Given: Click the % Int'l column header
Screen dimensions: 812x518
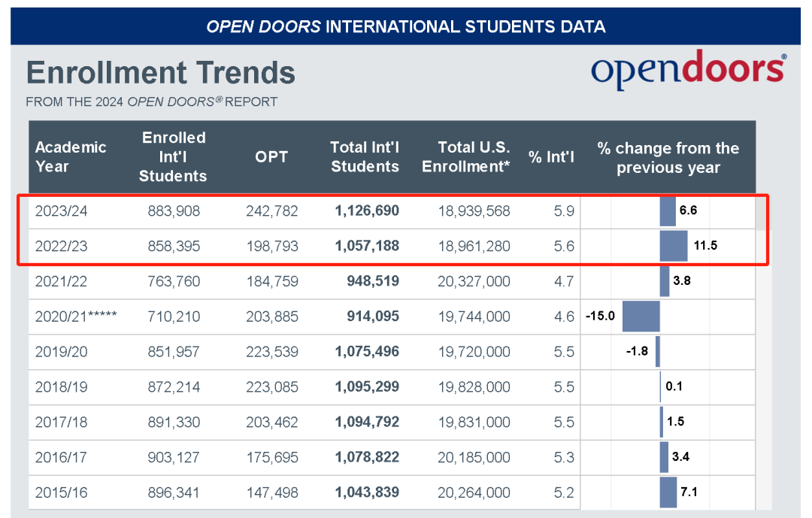Looking at the screenshot, I should coord(551,157).
